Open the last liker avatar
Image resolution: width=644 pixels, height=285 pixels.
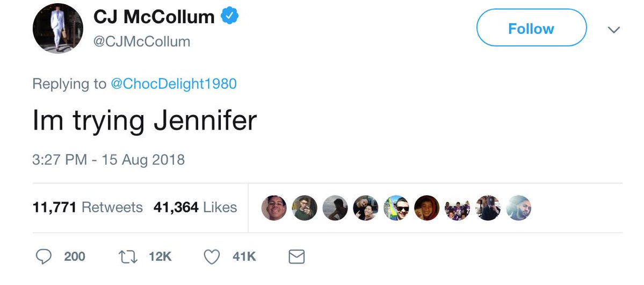coord(519,208)
